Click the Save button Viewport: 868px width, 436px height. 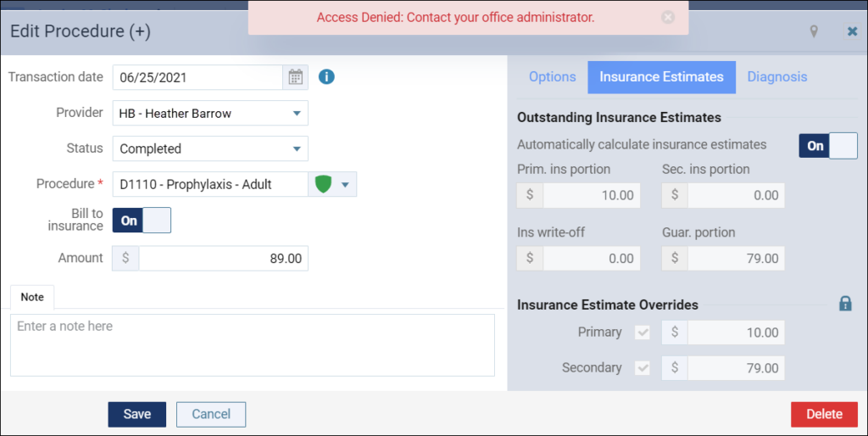[136, 415]
